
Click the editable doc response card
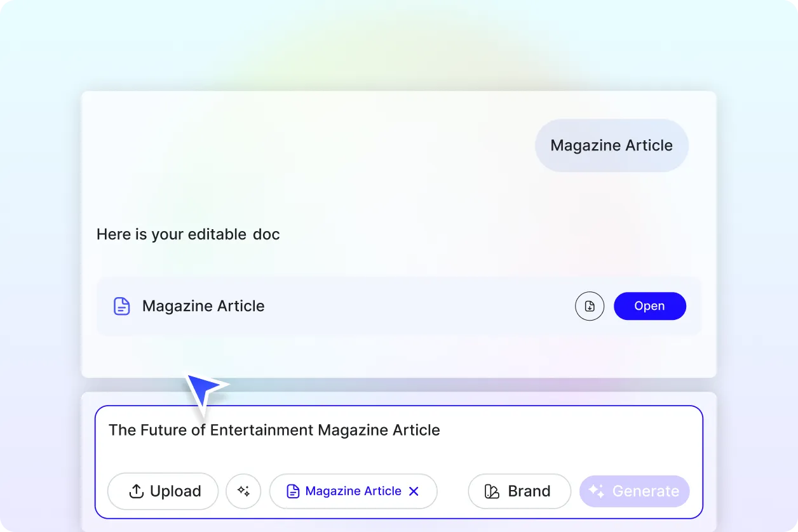[x=399, y=235]
